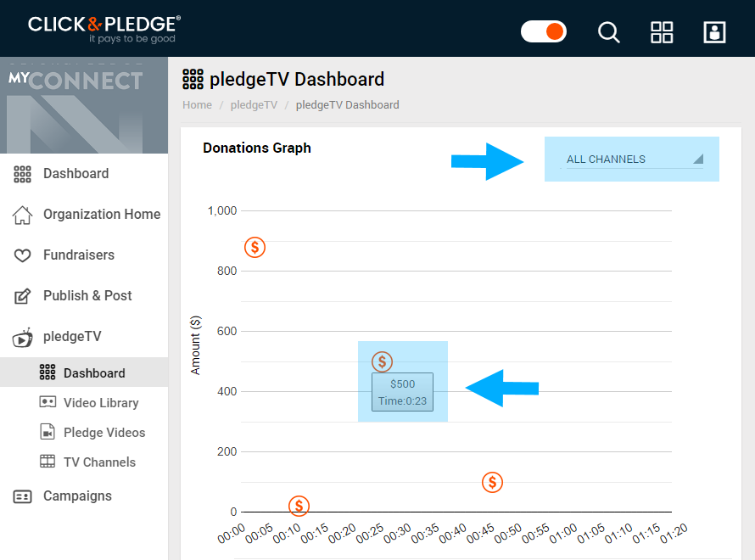755x560 pixels.
Task: Click the 1,000 y-axis value
Action: click(x=222, y=211)
